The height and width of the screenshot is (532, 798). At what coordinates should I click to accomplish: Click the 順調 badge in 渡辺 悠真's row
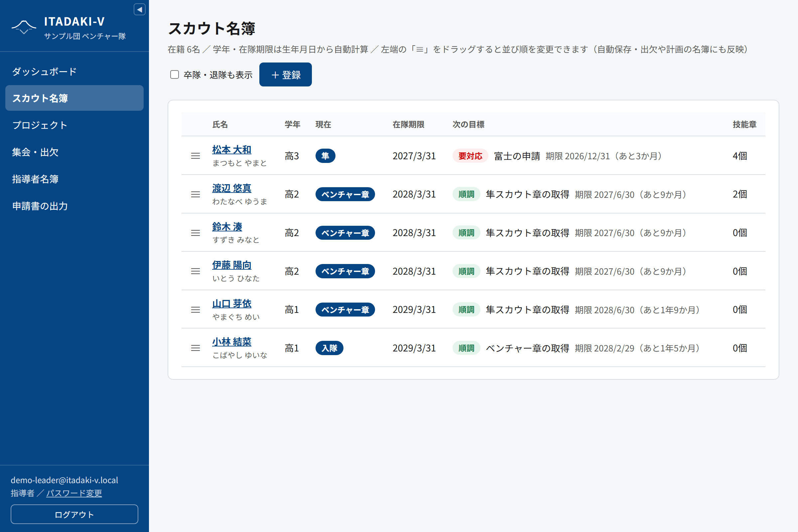coord(466,194)
